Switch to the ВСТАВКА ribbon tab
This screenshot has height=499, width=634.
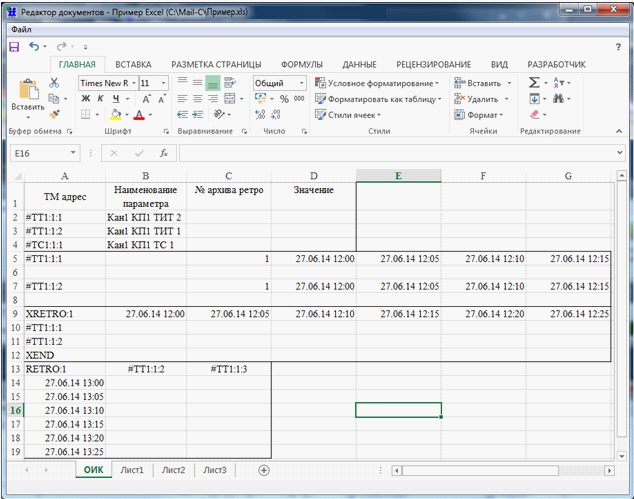(133, 64)
